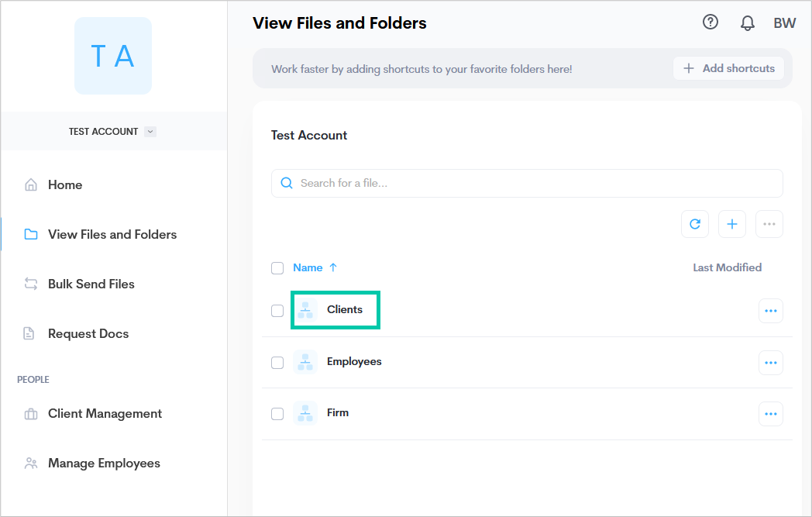Click the plus button to add new item

pyautogui.click(x=732, y=224)
